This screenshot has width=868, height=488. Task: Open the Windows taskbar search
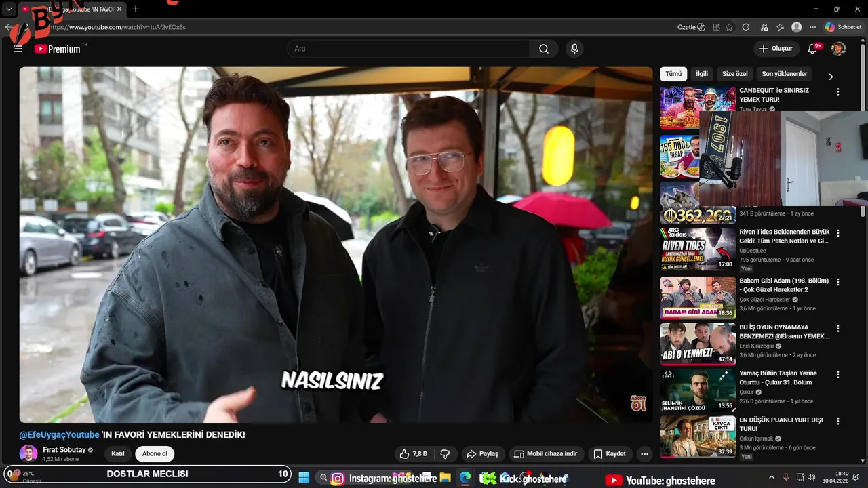pos(323,478)
